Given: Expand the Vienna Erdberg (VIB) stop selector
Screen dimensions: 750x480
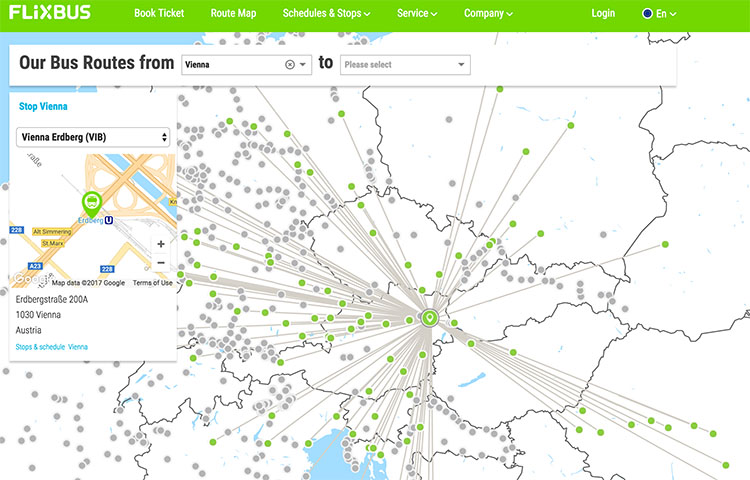Looking at the screenshot, I should point(93,137).
